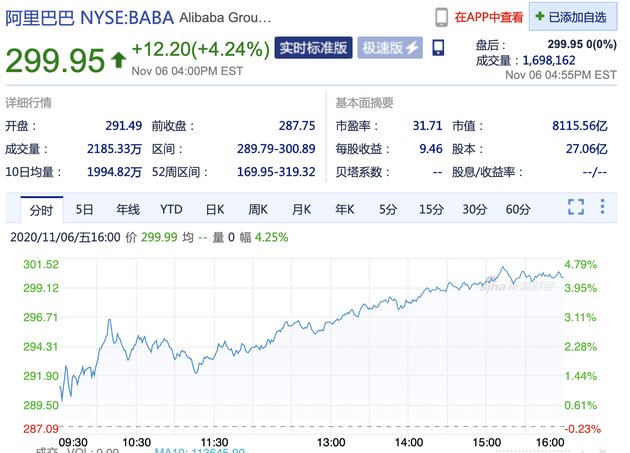The width and height of the screenshot is (630, 453).
Task: Click the 详细行情 section heading
Action: coord(29,103)
